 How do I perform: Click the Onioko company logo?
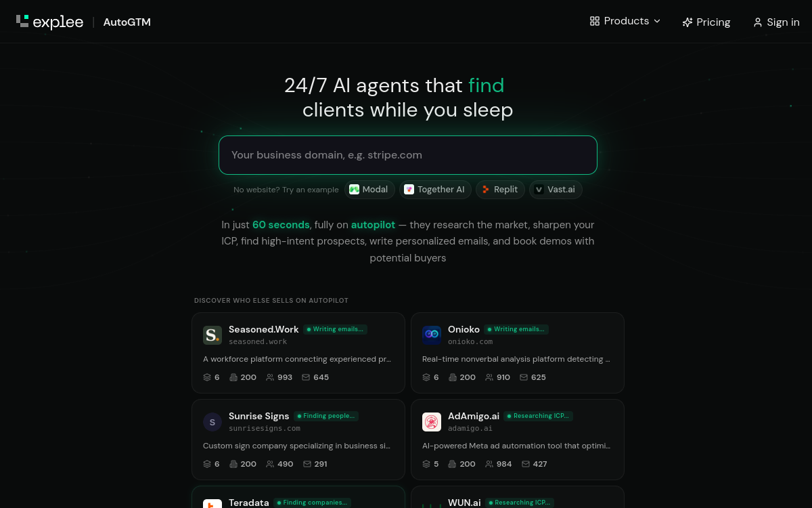click(432, 335)
